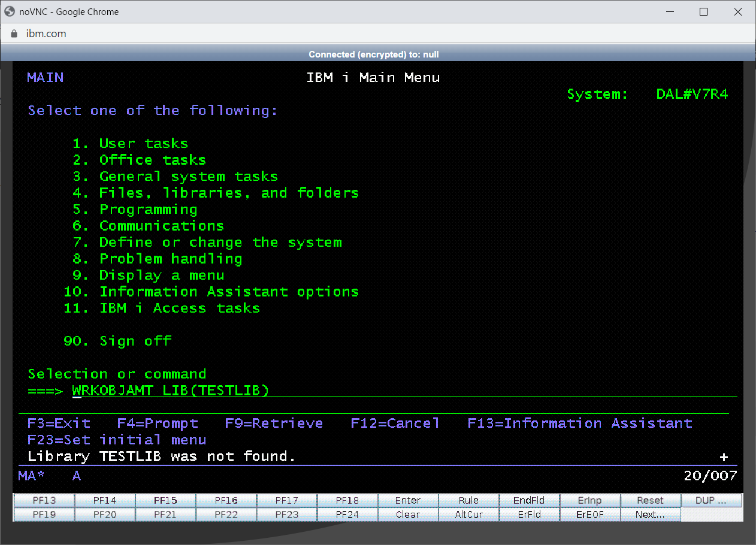The image size is (756, 545).
Task: Click the command input line with WRKOBJAMT
Action: (x=404, y=390)
